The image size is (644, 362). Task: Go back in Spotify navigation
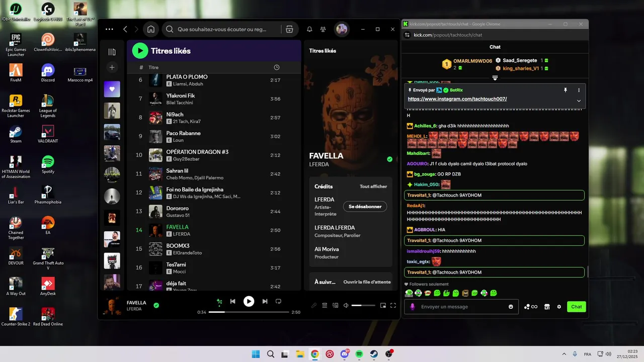(x=125, y=29)
